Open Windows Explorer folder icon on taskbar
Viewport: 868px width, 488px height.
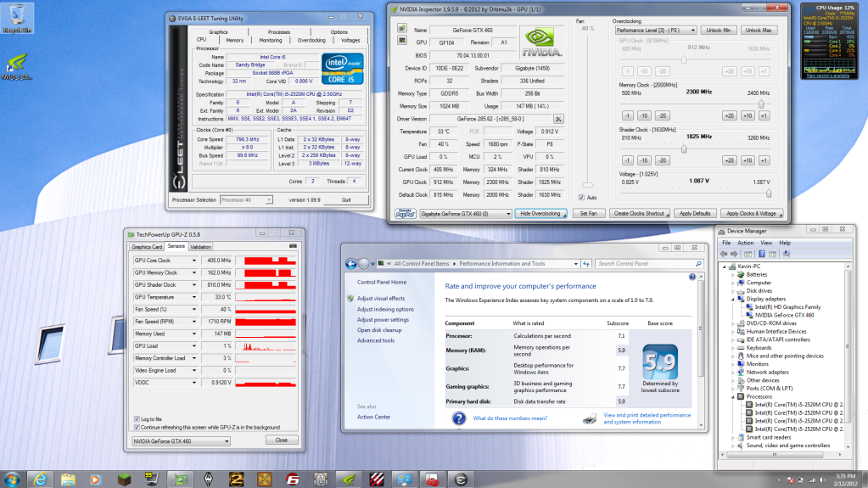click(68, 480)
